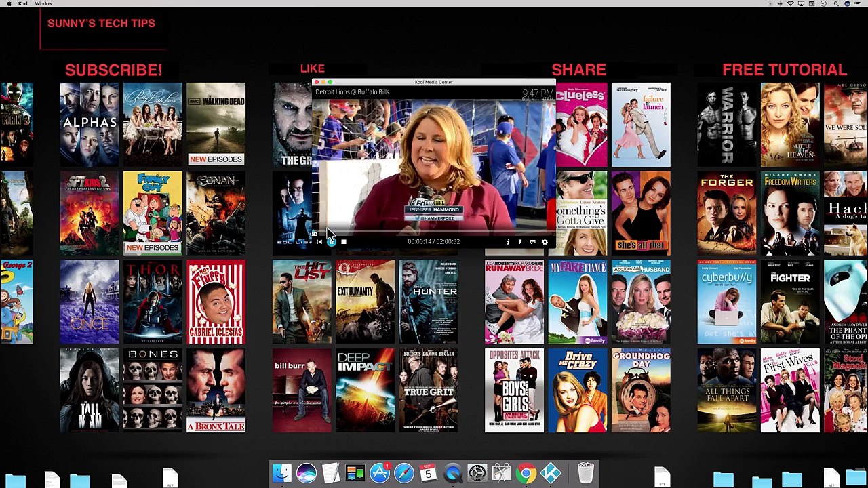Open Calendar from the dock

click(x=429, y=472)
